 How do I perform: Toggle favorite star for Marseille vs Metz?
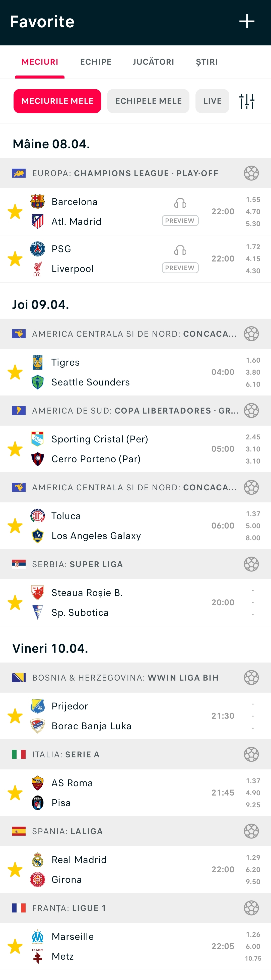coord(15,947)
